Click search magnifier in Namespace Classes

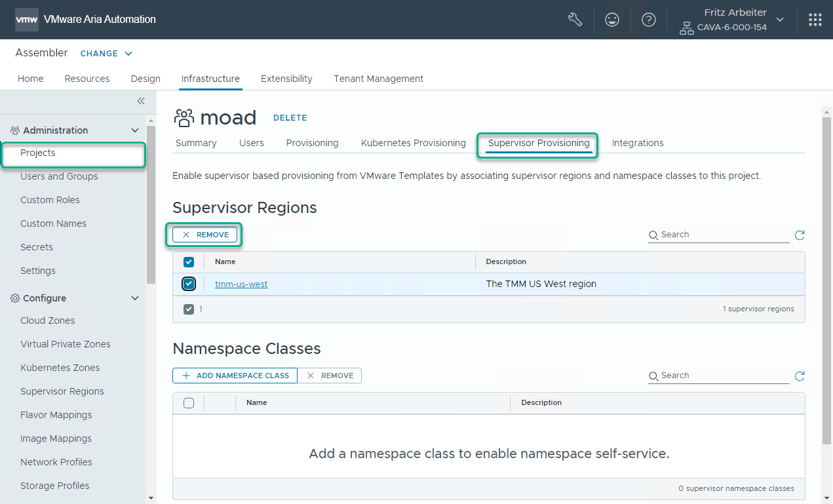click(653, 376)
